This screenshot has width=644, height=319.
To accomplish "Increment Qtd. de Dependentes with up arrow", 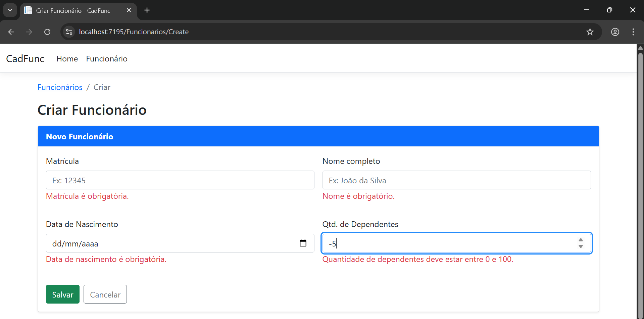I will click(x=581, y=240).
